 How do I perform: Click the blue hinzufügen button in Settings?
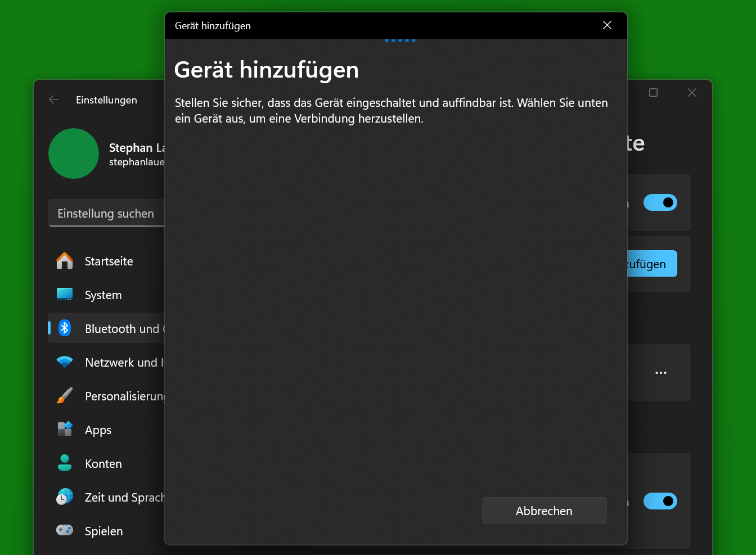point(652,264)
